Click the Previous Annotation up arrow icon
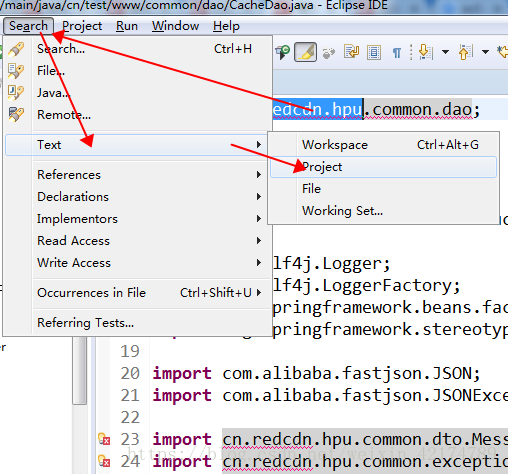 (x=466, y=52)
